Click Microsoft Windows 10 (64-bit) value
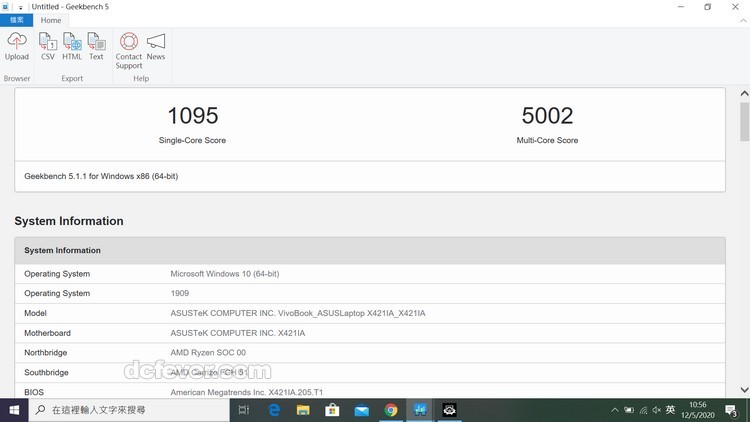Screen dimensions: 750x422 [x=225, y=274]
